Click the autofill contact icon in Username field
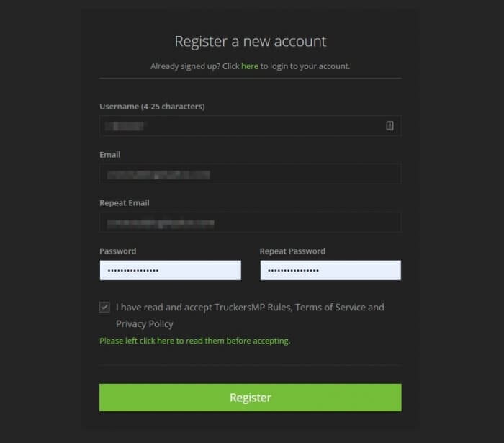This screenshot has height=443, width=504. (x=390, y=126)
